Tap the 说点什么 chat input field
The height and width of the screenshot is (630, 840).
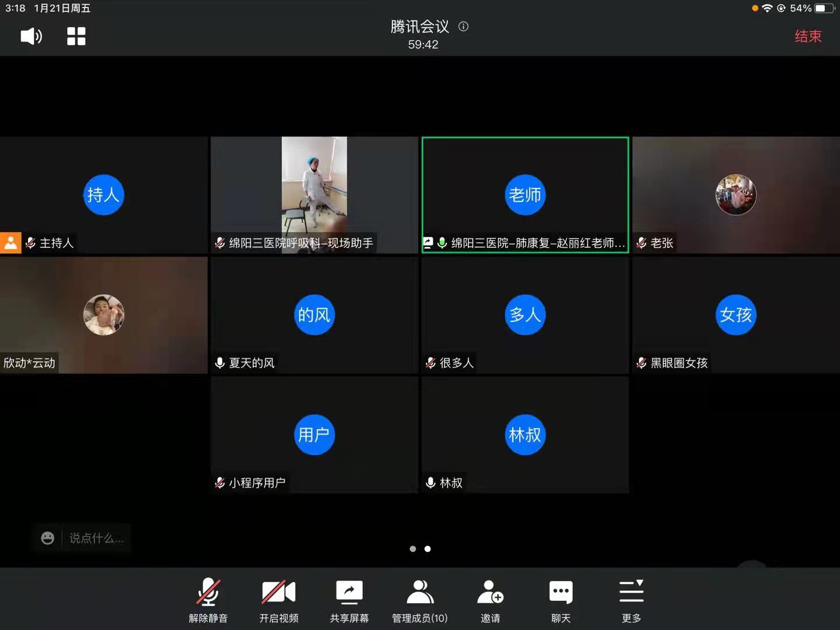[96, 538]
